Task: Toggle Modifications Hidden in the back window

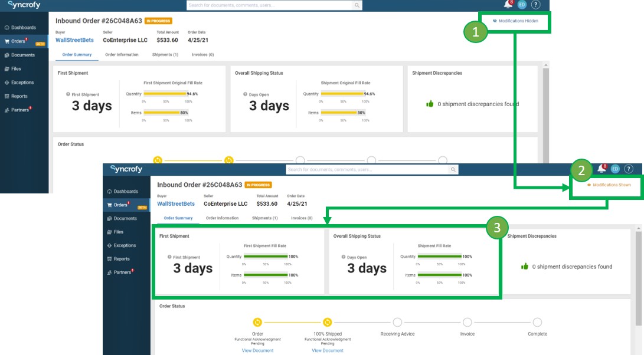Action: [x=515, y=21]
